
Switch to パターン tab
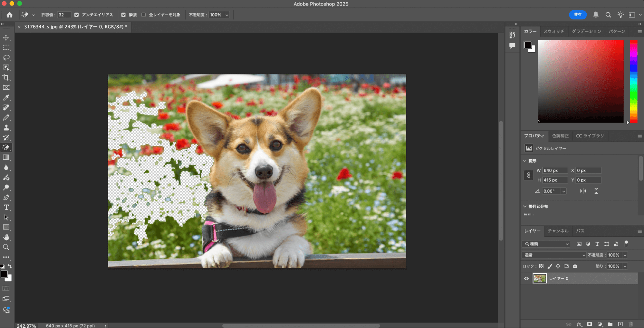click(617, 31)
